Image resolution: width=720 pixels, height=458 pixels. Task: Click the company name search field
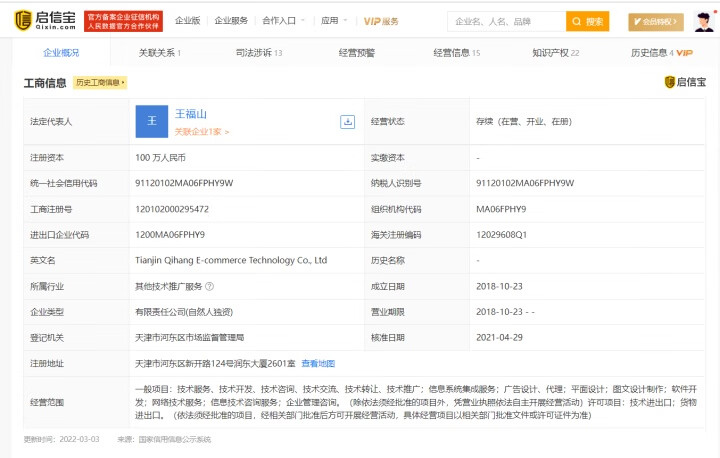tap(506, 22)
